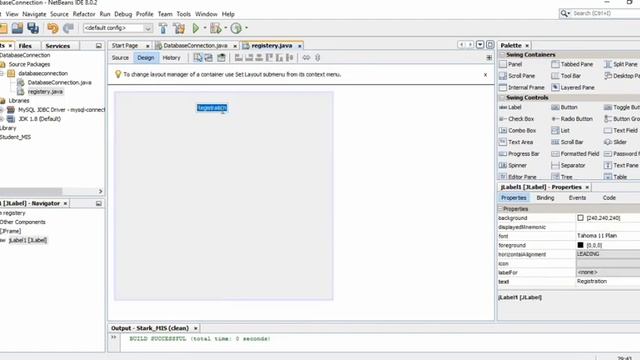
Task: Open the Refactor menu
Action: 84,14
